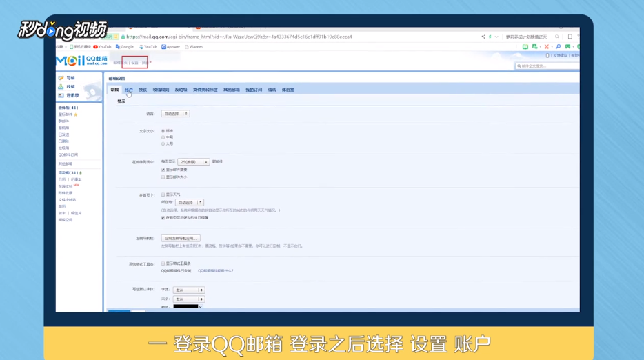The width and height of the screenshot is (644, 360).
Task: Click the mobile phone icon near 反馈建议
Action: [547, 55]
